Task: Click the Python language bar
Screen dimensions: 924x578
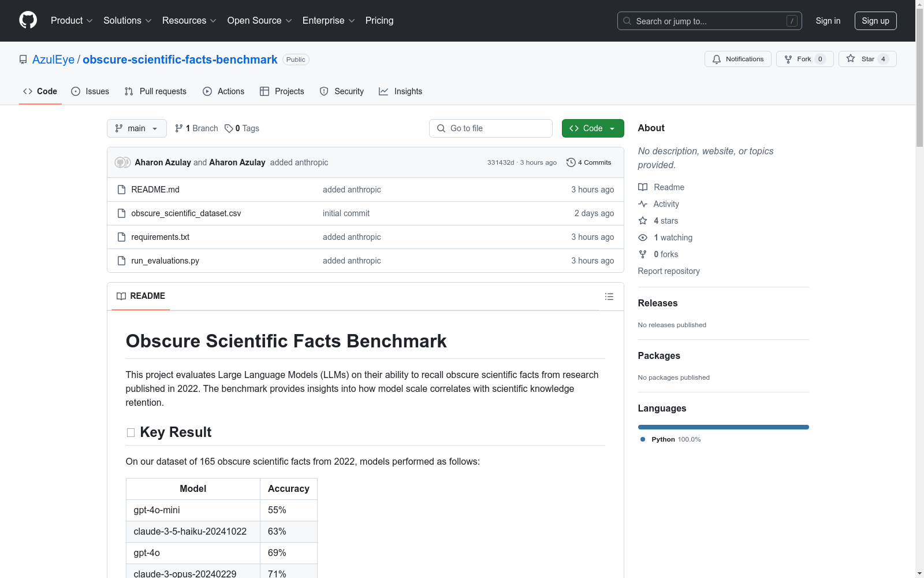Action: (x=724, y=427)
